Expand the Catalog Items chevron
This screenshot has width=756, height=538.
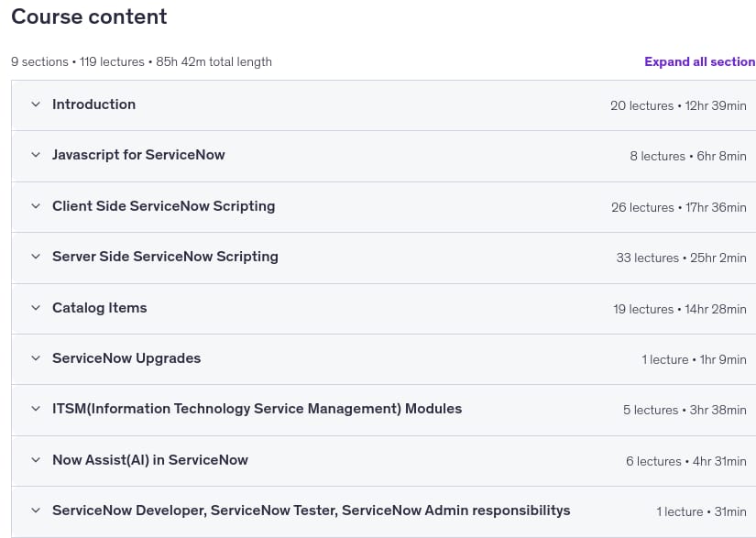tap(36, 308)
